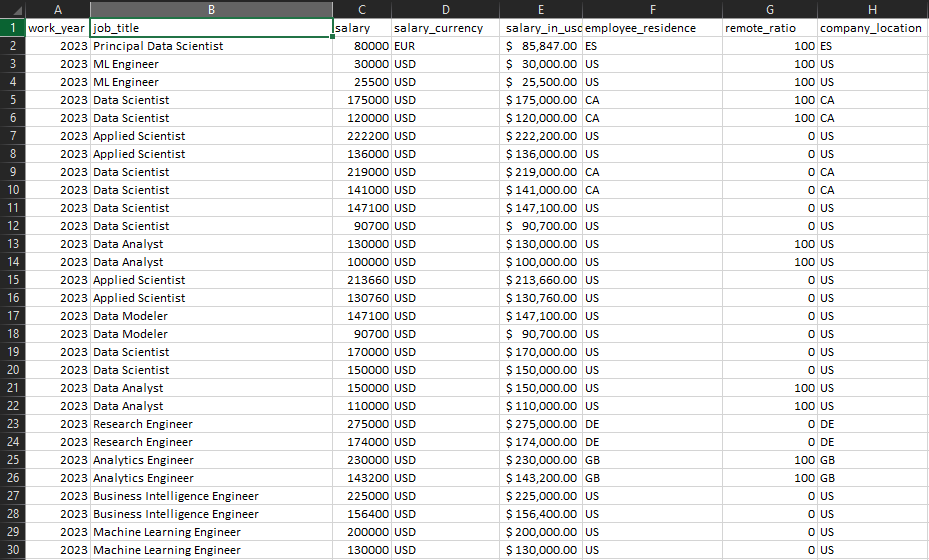The width and height of the screenshot is (929, 560).
Task: Select Analytics Engineer cell in row 25
Action: 211,460
